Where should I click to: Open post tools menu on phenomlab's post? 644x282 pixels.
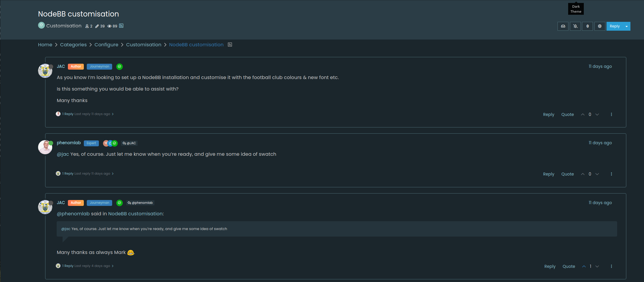(x=611, y=174)
